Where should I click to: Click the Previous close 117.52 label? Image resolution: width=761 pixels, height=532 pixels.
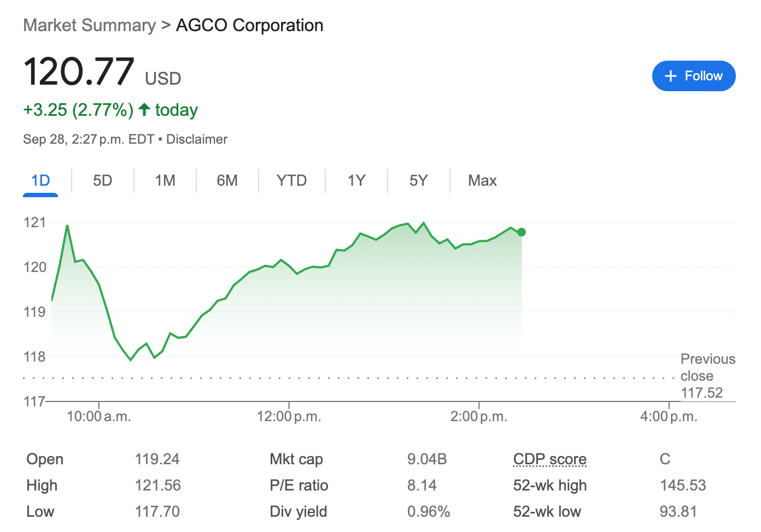707,376
